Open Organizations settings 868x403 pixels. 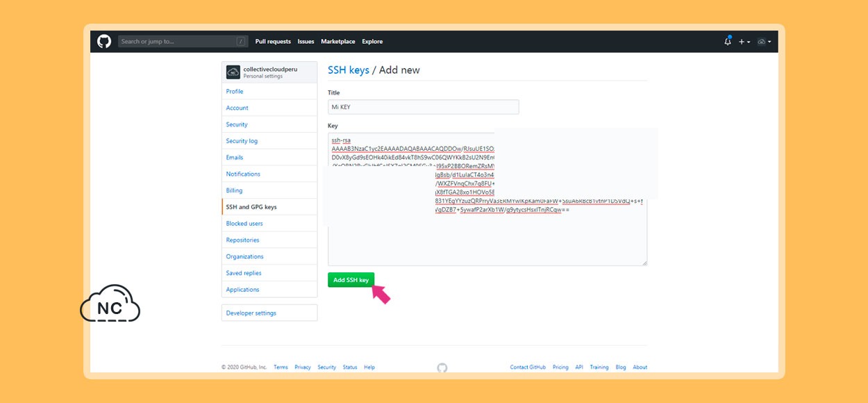[269, 256]
